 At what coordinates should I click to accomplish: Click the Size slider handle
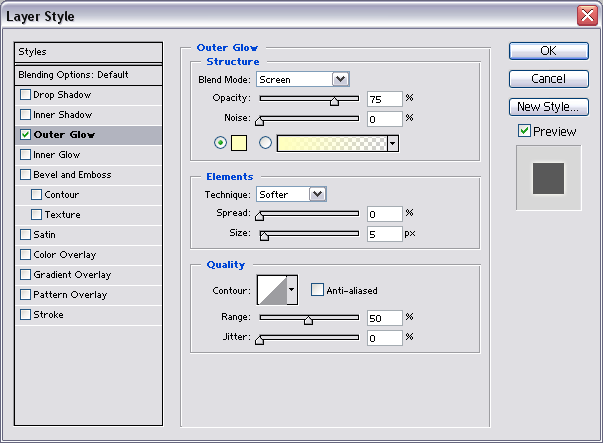point(264,236)
